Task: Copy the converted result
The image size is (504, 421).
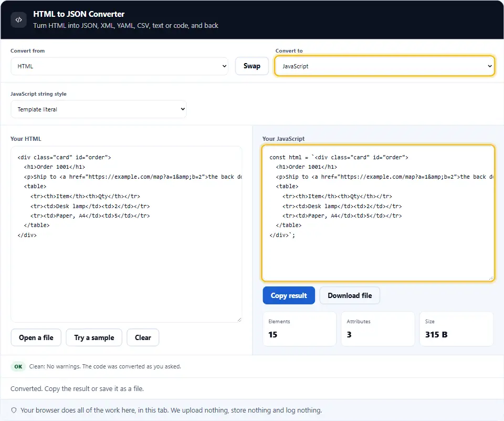Action: tap(289, 295)
